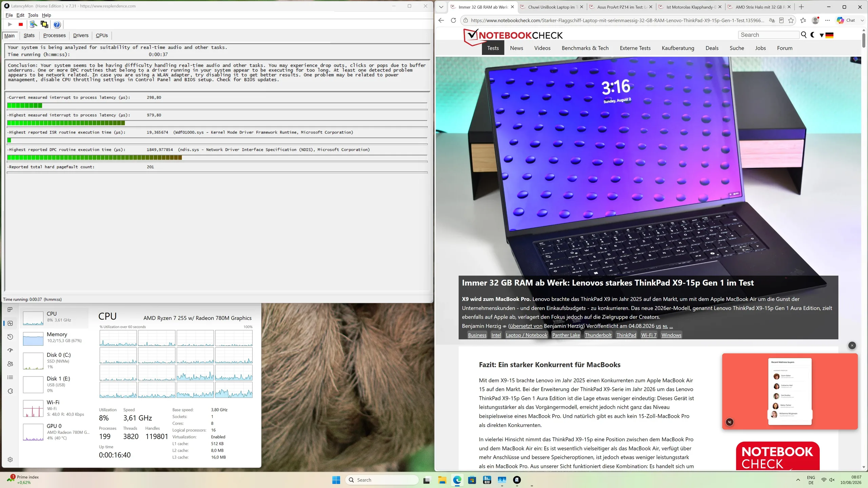Refresh the Notebookcheck page
The height and width of the screenshot is (488, 868).
(453, 20)
